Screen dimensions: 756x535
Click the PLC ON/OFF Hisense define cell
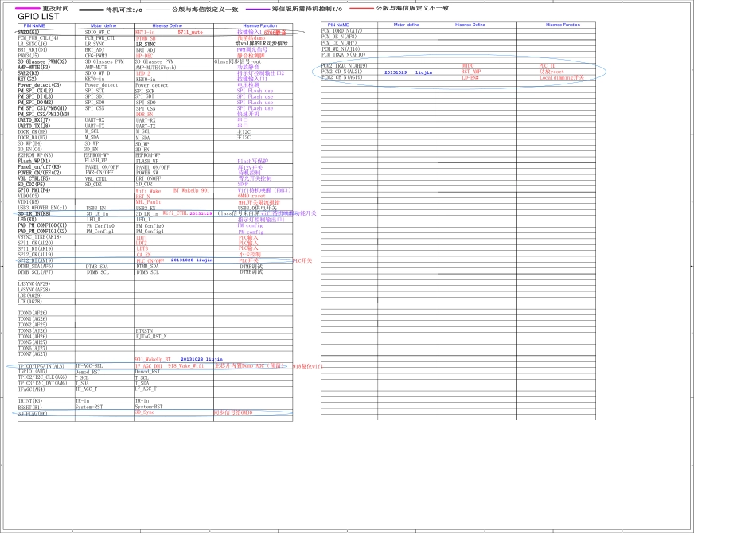pos(150,260)
